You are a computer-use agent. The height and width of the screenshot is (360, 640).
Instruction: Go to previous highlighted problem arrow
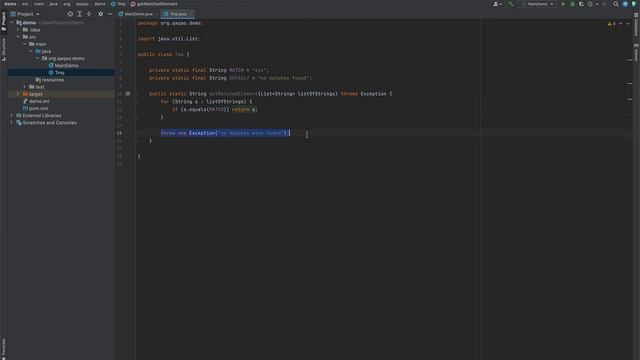pyautogui.click(x=620, y=24)
